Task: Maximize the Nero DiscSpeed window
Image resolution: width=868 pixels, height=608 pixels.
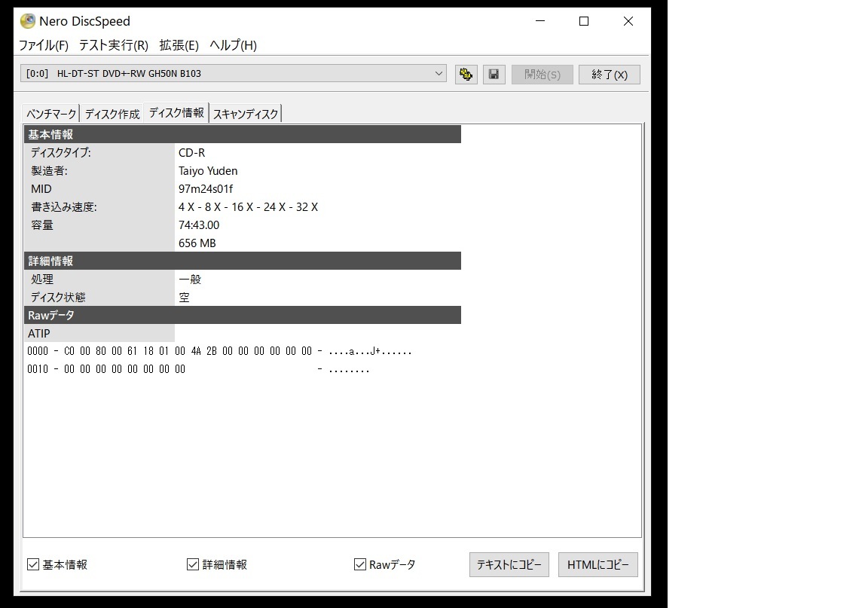Action: pos(584,21)
